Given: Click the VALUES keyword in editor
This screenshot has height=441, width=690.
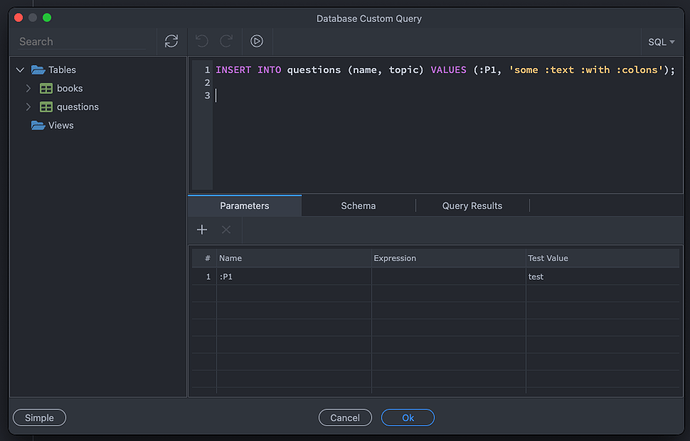Looking at the screenshot, I should 448,70.
